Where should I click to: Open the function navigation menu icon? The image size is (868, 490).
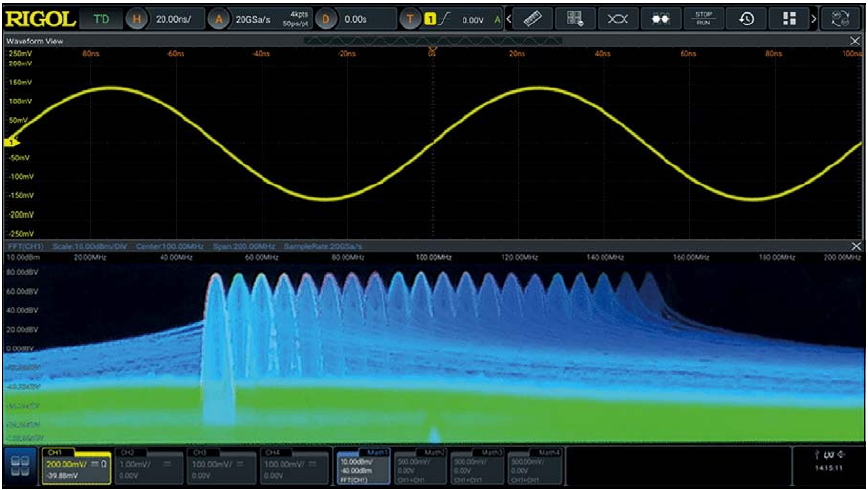(x=20, y=467)
